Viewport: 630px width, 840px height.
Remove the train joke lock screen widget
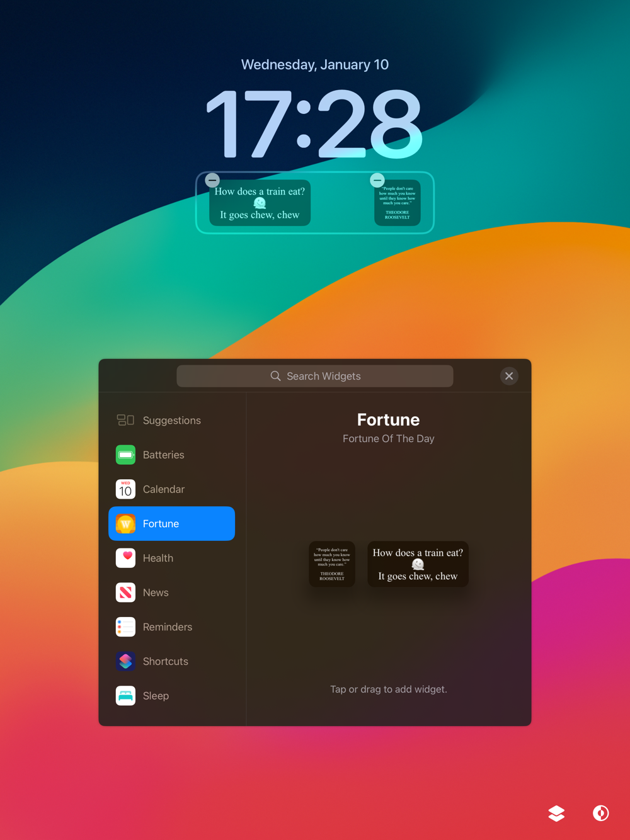212,180
